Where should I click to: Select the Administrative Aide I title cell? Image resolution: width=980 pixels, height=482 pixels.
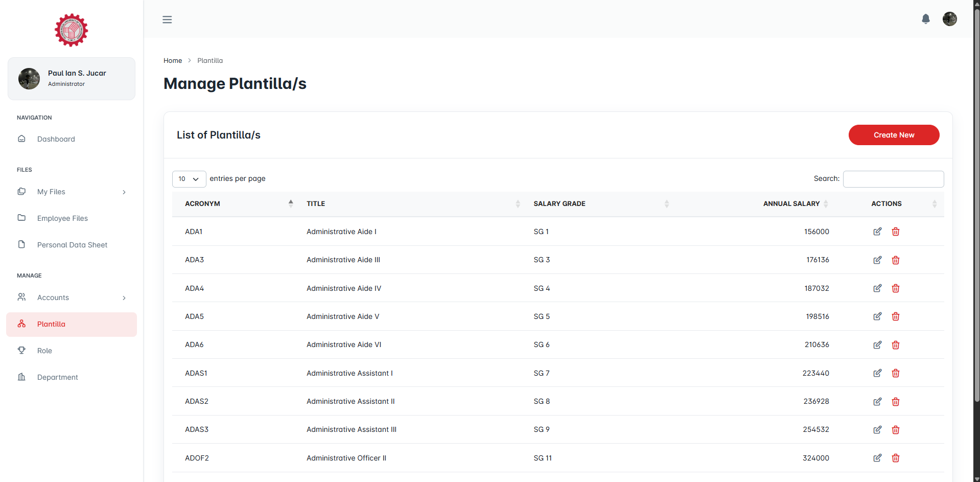(x=341, y=232)
